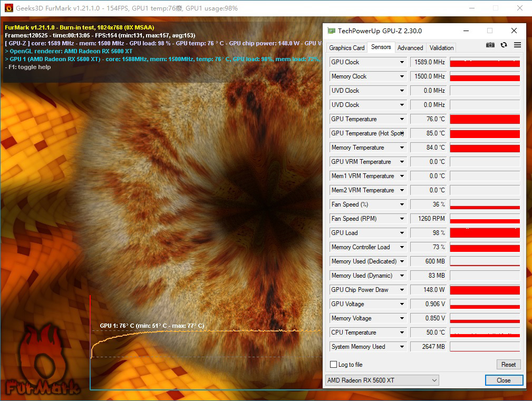
Task: Click the FurMark title bar app icon
Action: (7, 8)
